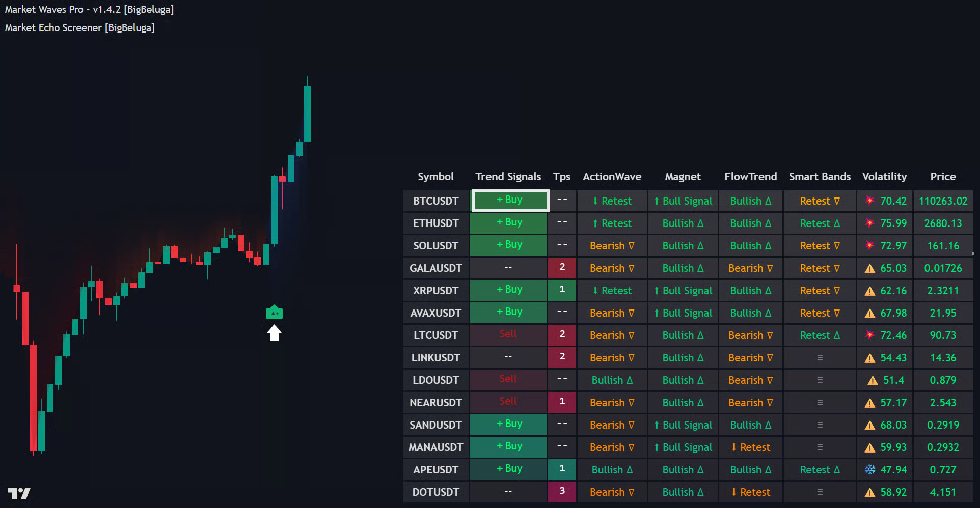This screenshot has width=980, height=508.
Task: Click the Smart Bands neutral icon for LINKUSDT
Action: point(820,358)
